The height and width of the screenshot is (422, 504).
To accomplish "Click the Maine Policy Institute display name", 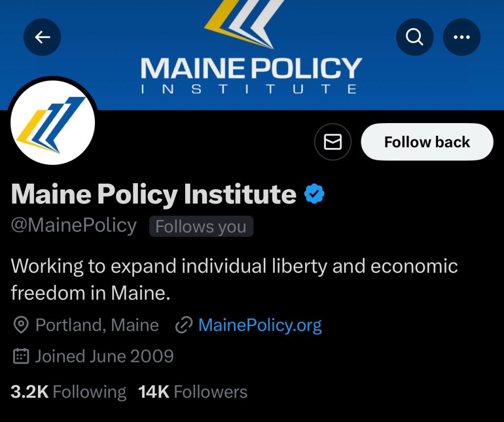I will 154,194.
